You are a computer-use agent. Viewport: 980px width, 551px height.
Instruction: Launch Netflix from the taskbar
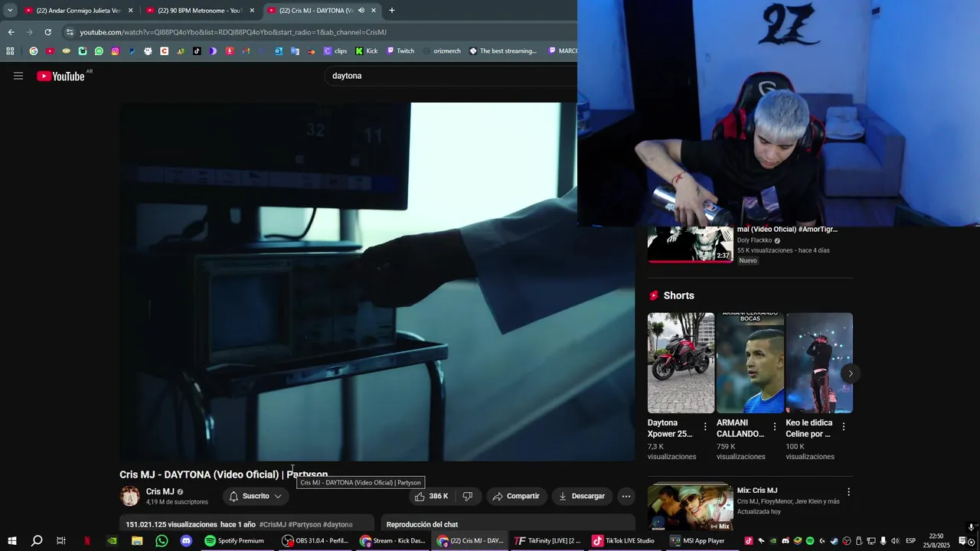click(x=87, y=541)
